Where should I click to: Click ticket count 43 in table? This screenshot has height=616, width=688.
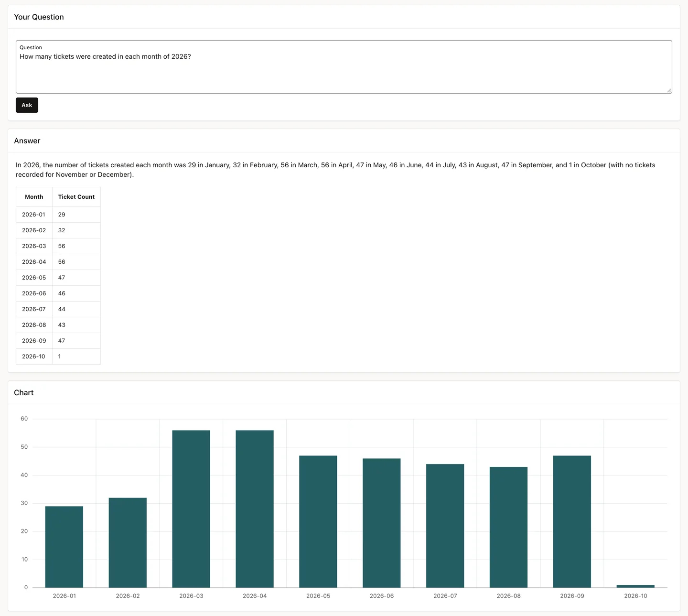pos(76,325)
